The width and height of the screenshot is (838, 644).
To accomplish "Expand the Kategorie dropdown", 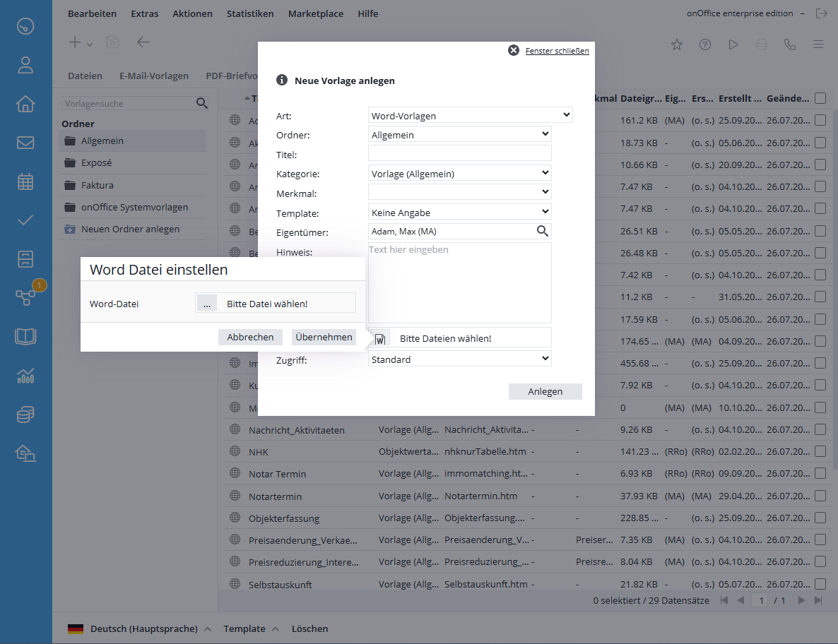I will 459,173.
